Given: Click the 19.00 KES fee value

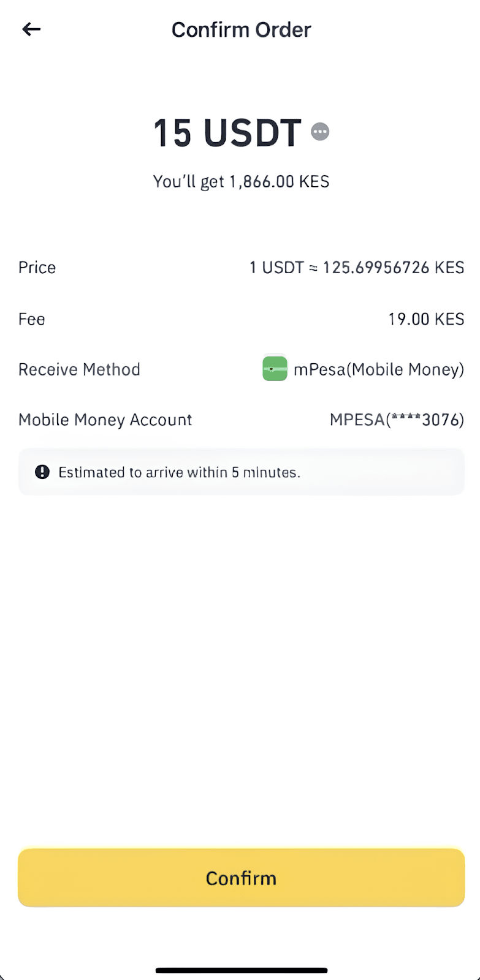Looking at the screenshot, I should click(426, 319).
